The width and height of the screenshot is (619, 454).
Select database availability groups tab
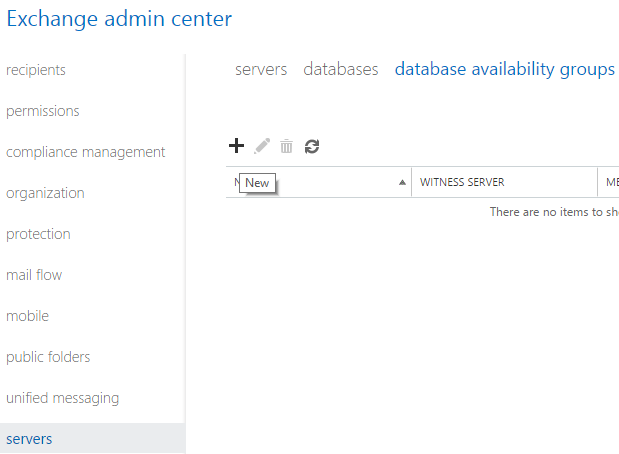point(505,69)
